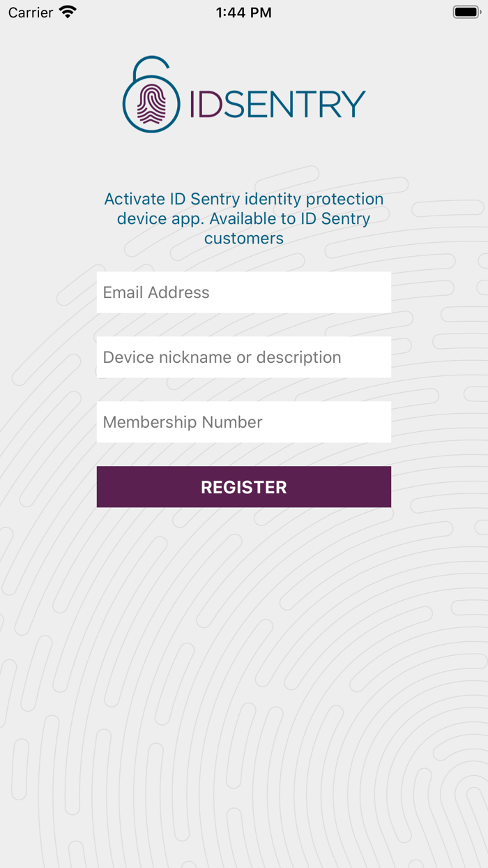Click the activation instructions text
Screen dimensions: 488x868
pos(244,218)
